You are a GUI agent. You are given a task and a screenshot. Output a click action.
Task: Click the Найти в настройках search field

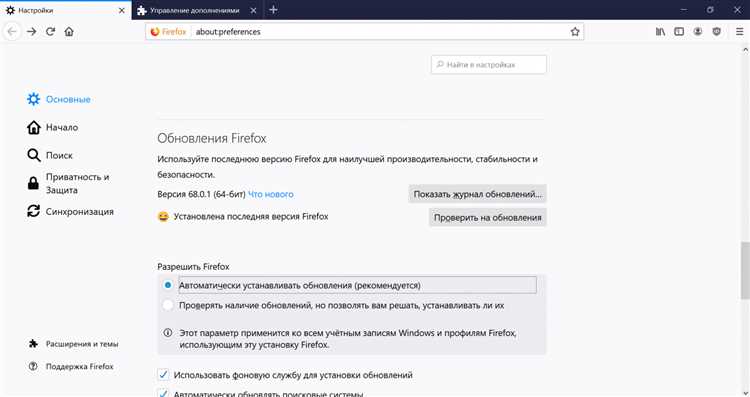(x=488, y=65)
